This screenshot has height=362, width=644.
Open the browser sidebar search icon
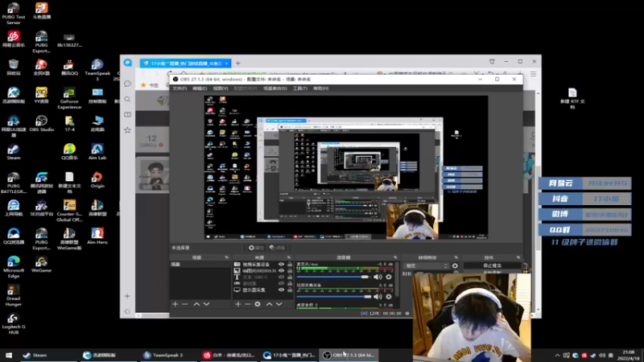click(x=128, y=99)
